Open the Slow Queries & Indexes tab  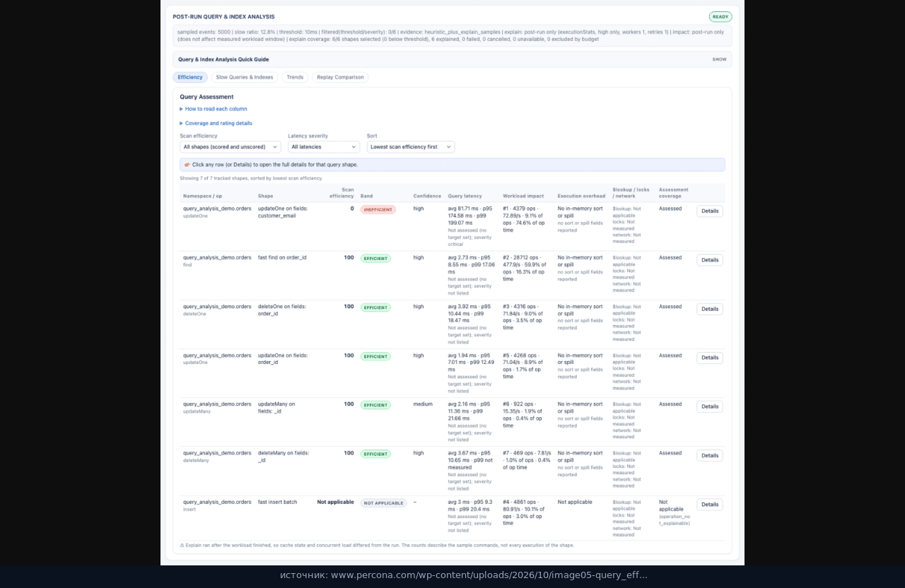click(x=245, y=77)
